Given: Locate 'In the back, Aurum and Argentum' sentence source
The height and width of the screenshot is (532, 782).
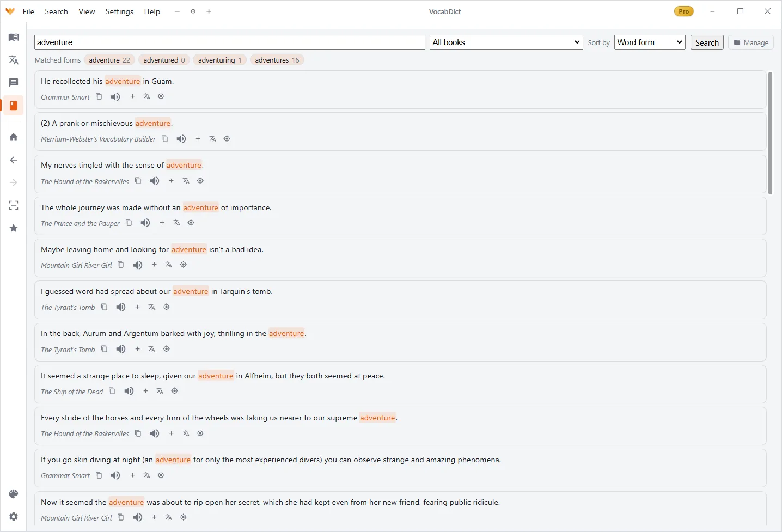Looking at the screenshot, I should click(167, 349).
